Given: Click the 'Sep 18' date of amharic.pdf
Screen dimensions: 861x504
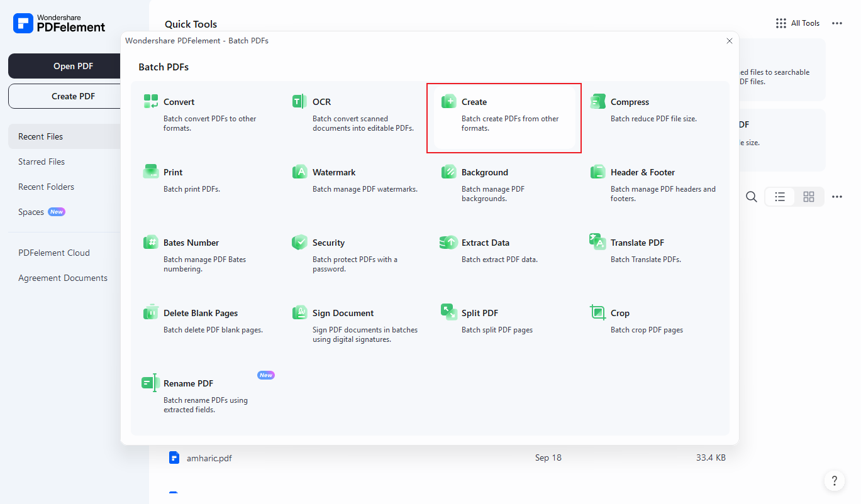Looking at the screenshot, I should (548, 458).
